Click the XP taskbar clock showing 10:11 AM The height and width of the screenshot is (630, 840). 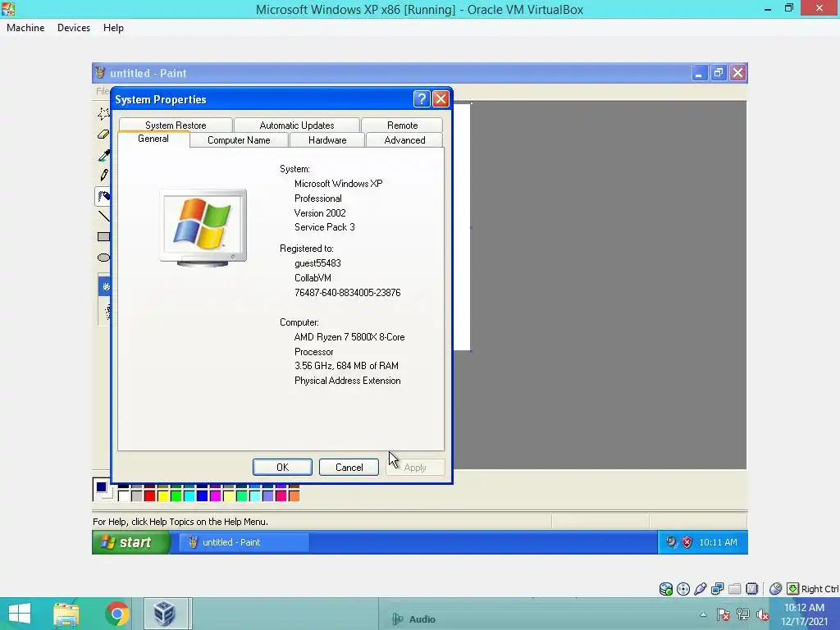719,542
